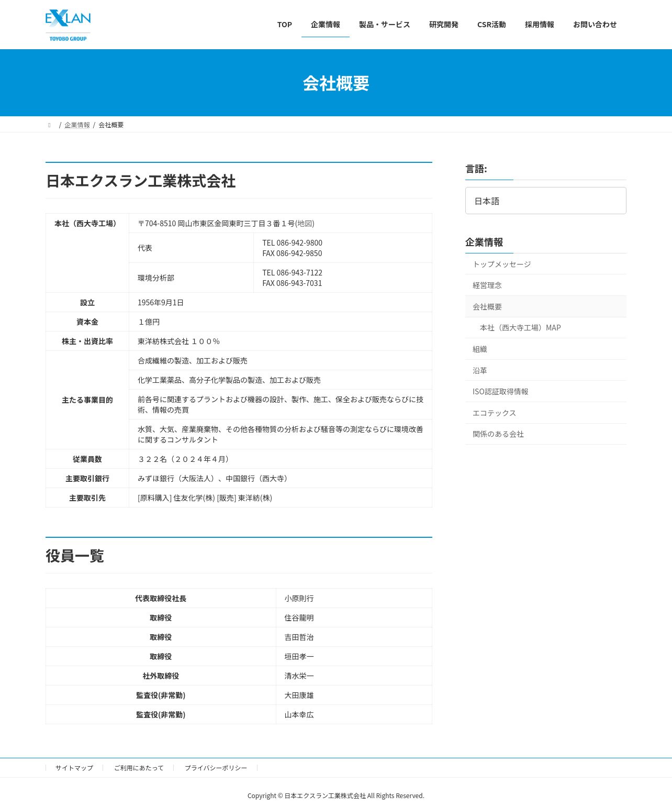Viewport: 672px width, 807px height.
Task: Open 組織 in the sidebar
Action: coord(546,349)
